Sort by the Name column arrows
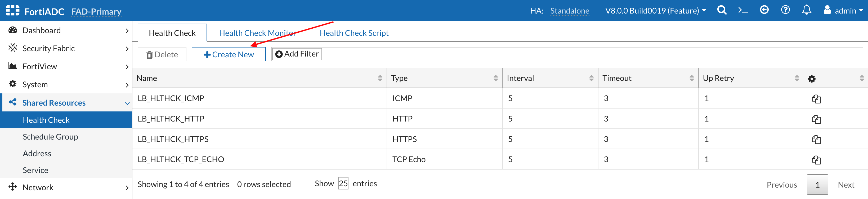The image size is (868, 199). coord(380,78)
